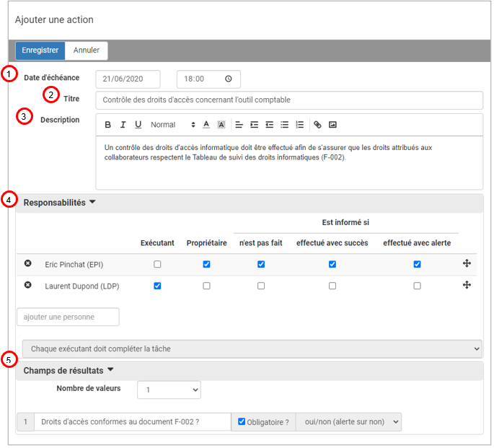The width and height of the screenshot is (494, 448).
Task: Open the Nombre de valeurs dropdown
Action: click(x=169, y=390)
